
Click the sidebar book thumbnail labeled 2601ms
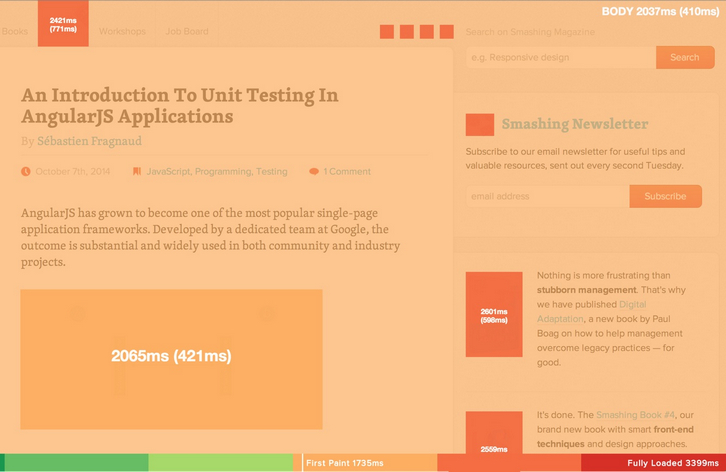(494, 314)
